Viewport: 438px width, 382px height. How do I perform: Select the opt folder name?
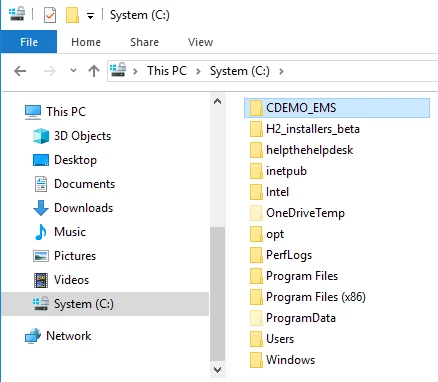click(275, 234)
